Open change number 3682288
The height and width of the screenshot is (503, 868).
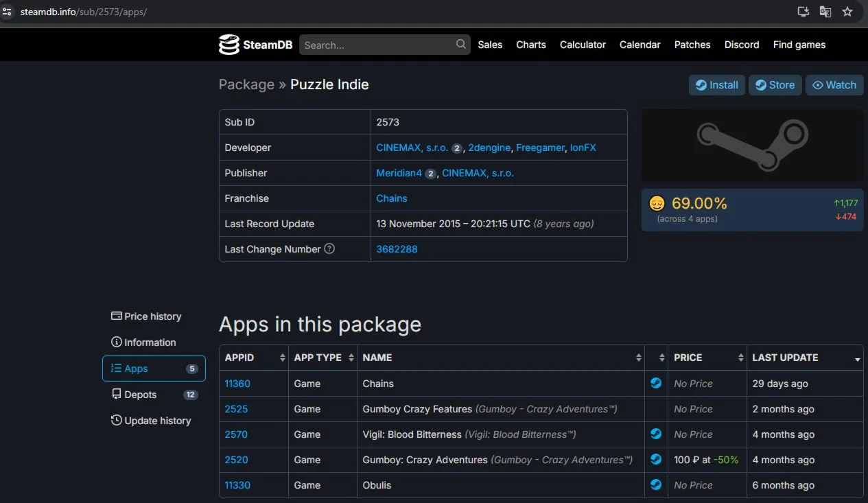(397, 249)
